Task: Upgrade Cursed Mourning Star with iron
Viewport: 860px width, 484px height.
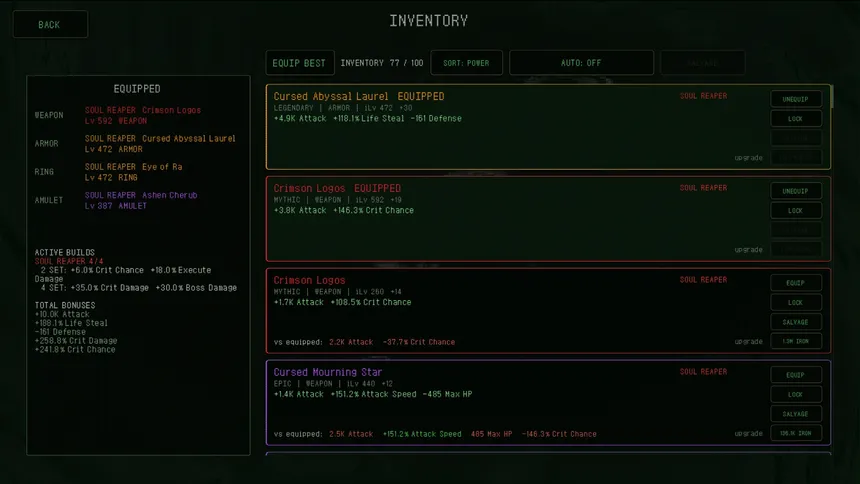Action: 795,434
